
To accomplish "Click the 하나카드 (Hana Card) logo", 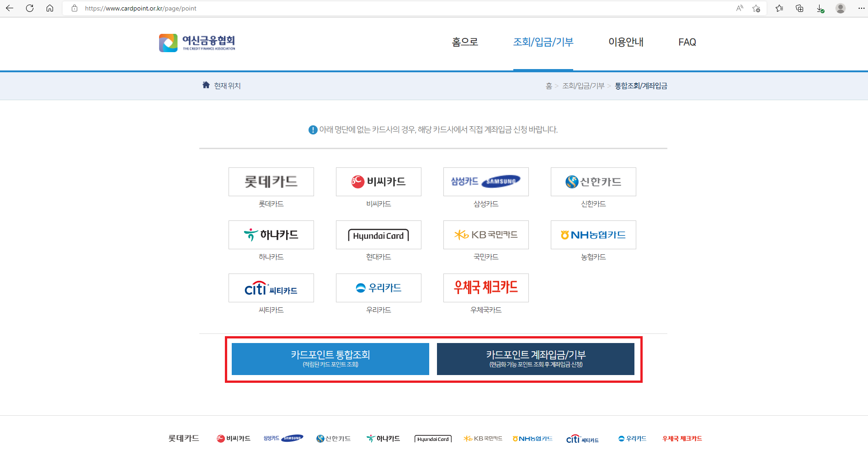I will click(271, 235).
